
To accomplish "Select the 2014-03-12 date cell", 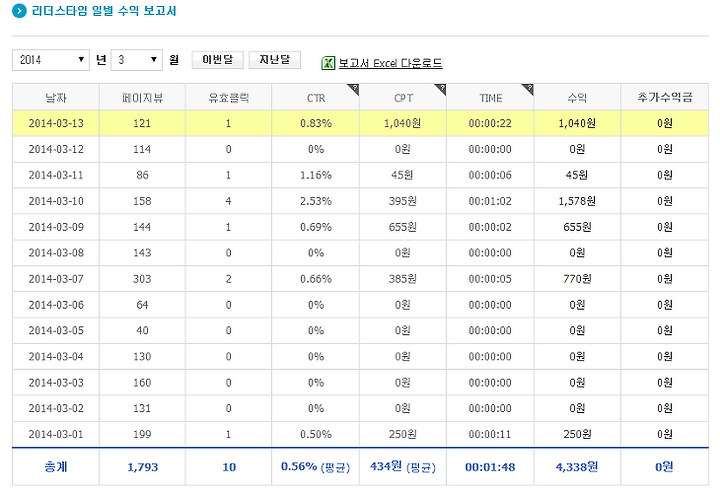I will tap(56, 149).
